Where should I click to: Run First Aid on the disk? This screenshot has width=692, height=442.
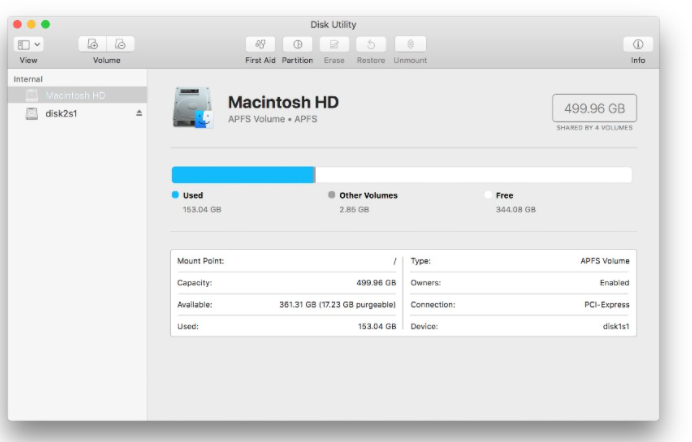pyautogui.click(x=260, y=44)
